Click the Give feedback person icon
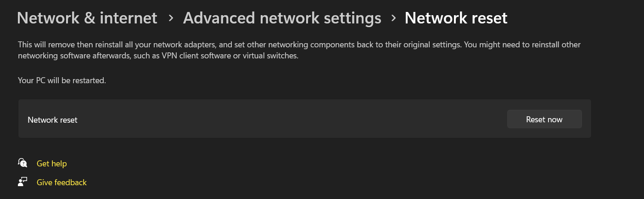 (x=22, y=182)
